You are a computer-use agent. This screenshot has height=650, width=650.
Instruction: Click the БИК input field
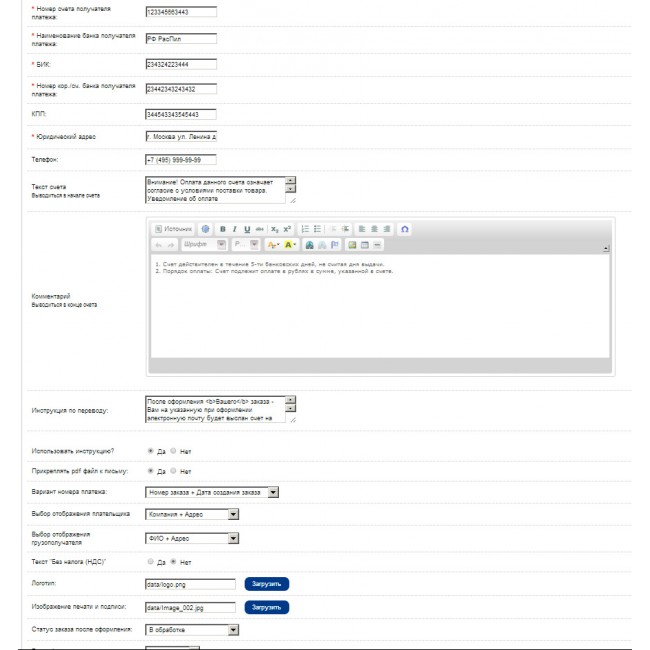click(181, 64)
